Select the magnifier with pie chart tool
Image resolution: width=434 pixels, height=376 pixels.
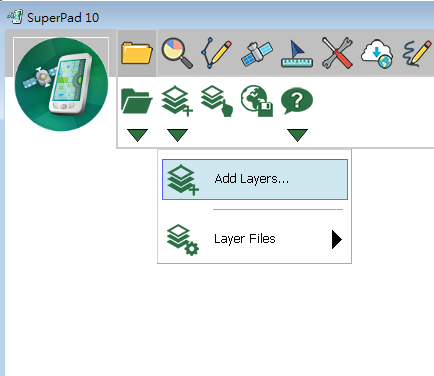pos(177,53)
